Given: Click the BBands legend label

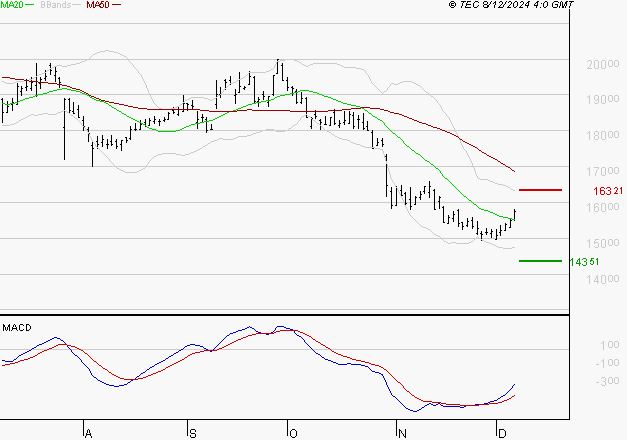Looking at the screenshot, I should 56,5.
